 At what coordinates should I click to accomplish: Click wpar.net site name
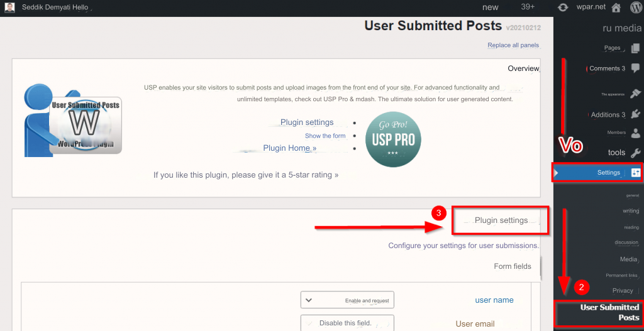click(590, 8)
